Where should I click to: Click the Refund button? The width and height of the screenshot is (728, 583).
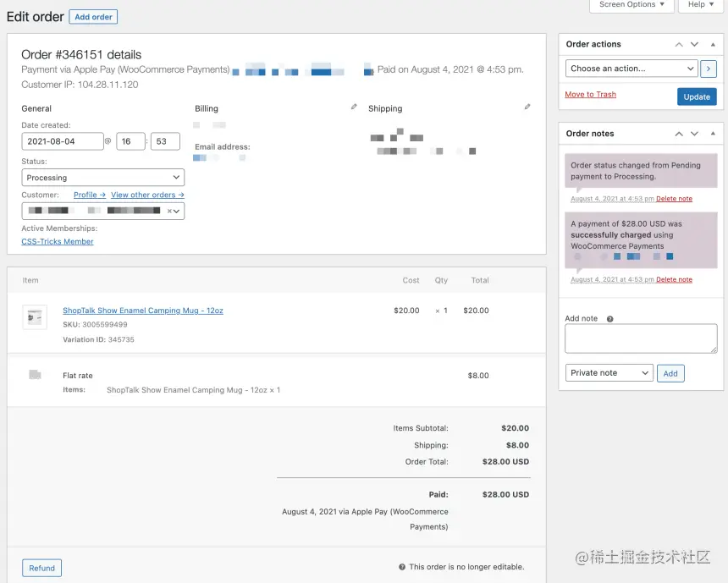41,568
